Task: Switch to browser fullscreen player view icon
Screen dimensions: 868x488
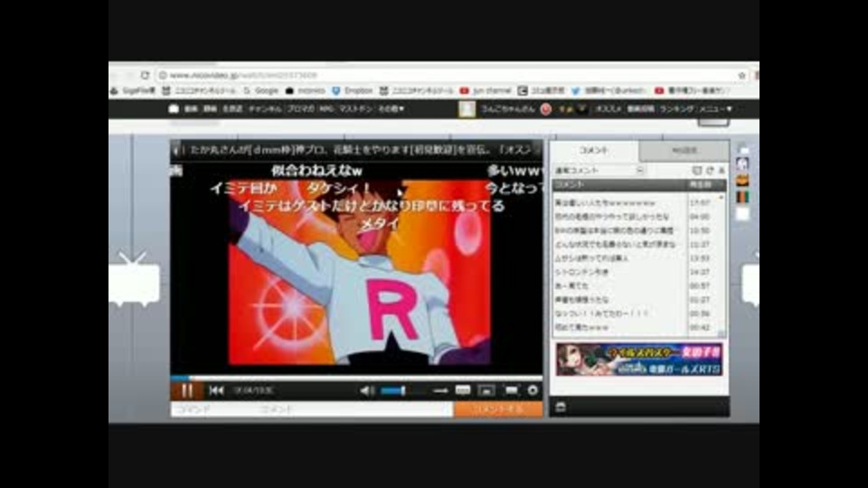Action: pos(486,391)
